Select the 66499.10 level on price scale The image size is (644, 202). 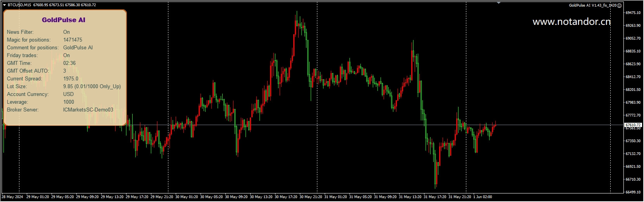click(x=633, y=192)
